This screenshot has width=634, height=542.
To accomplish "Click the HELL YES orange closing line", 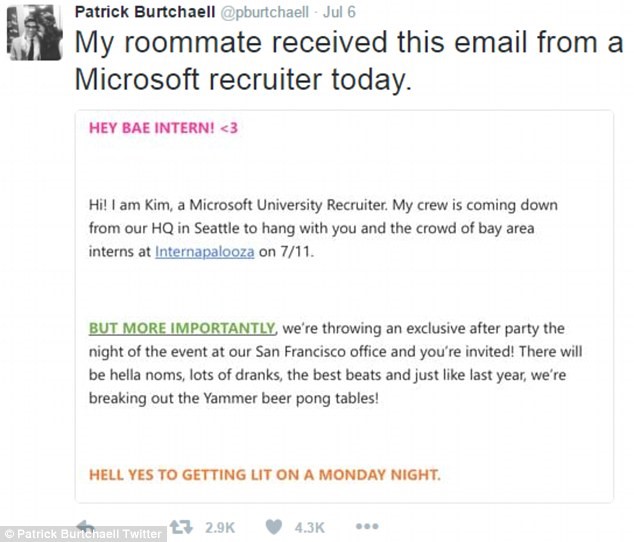I will (265, 474).
